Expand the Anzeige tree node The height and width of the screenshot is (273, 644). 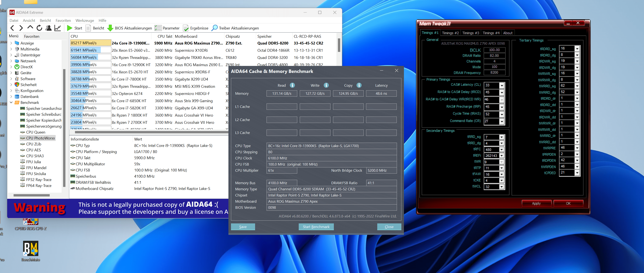(x=11, y=43)
